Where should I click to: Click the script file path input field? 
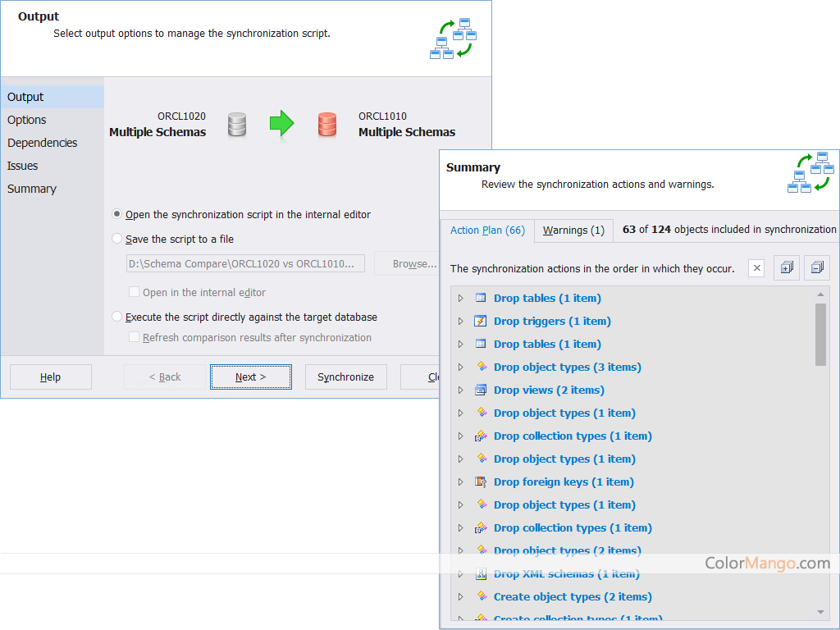point(246,263)
